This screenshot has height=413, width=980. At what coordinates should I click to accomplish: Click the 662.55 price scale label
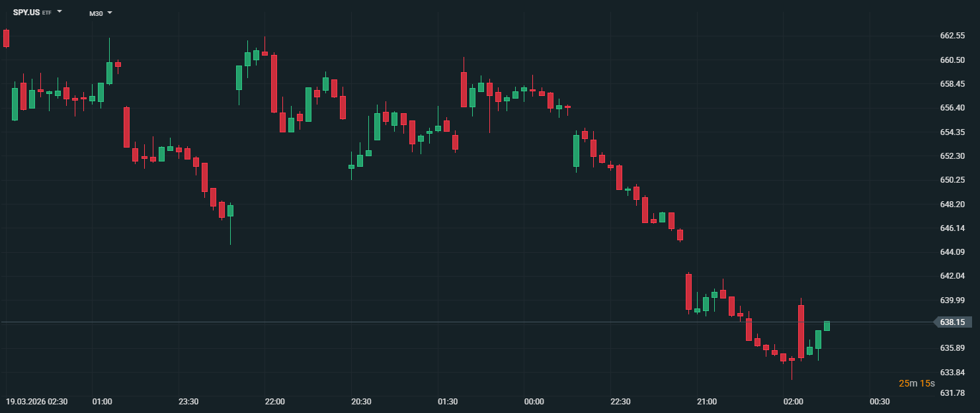[x=952, y=36]
